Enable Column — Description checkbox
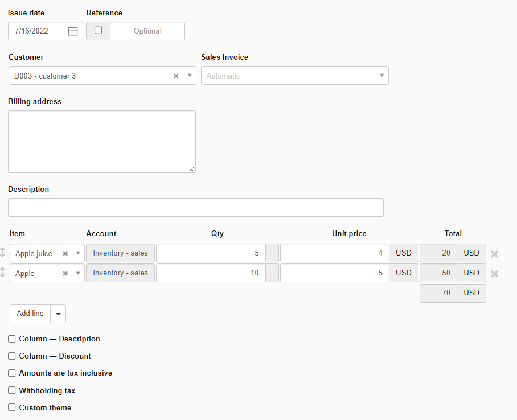 click(12, 339)
